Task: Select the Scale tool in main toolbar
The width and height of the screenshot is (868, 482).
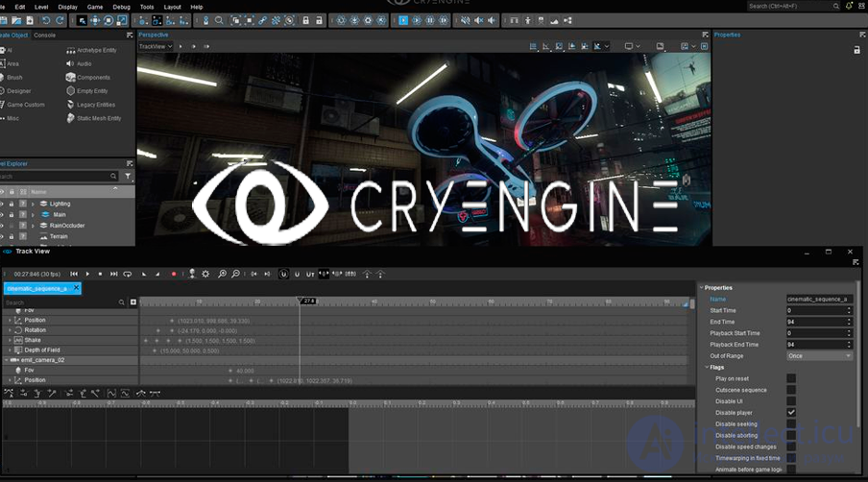Action: click(122, 20)
